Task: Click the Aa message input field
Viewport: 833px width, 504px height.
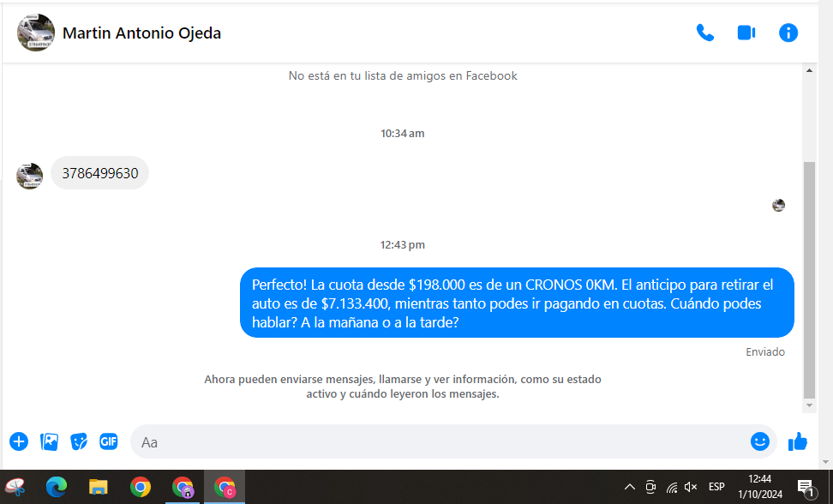Action: coord(438,442)
